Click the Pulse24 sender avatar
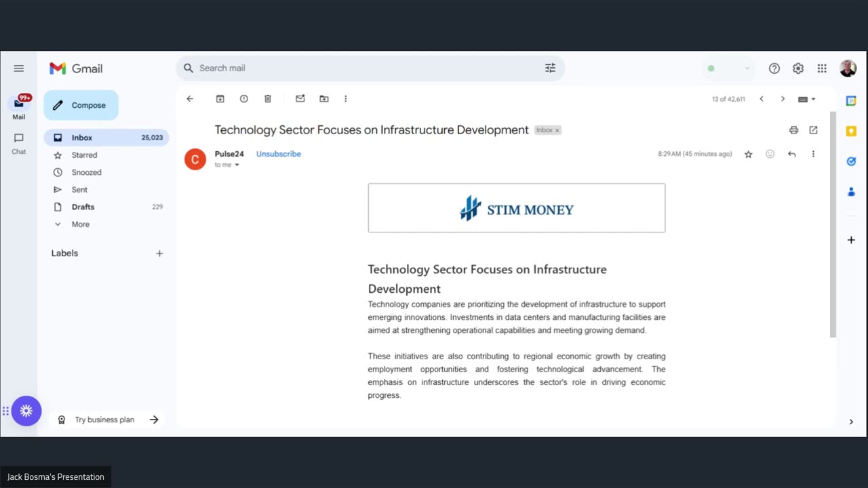868x488 pixels. pos(195,159)
